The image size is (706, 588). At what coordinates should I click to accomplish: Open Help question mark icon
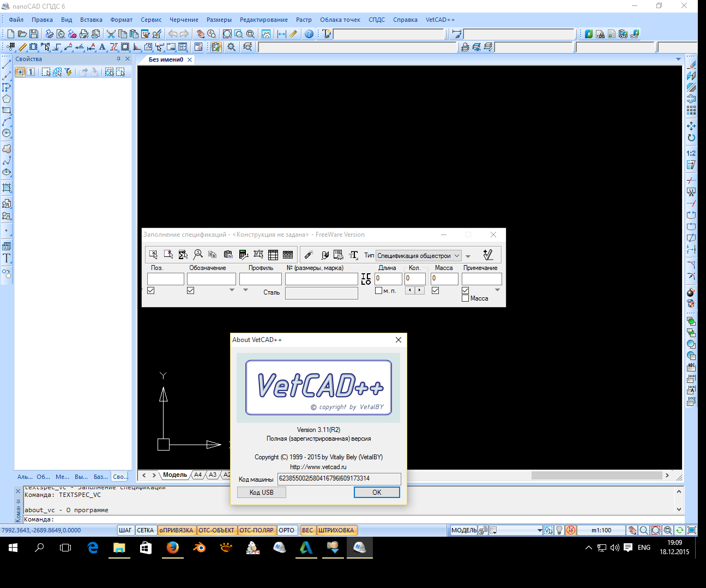309,34
